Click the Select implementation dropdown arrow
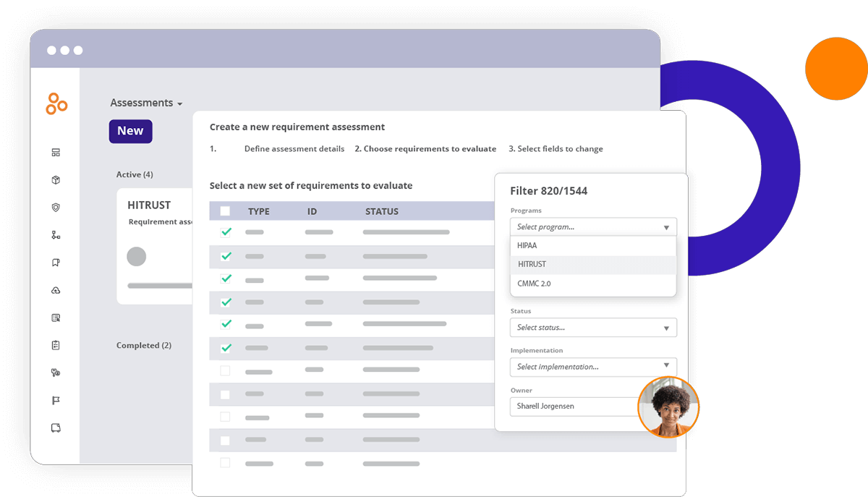The height and width of the screenshot is (497, 868). point(666,366)
